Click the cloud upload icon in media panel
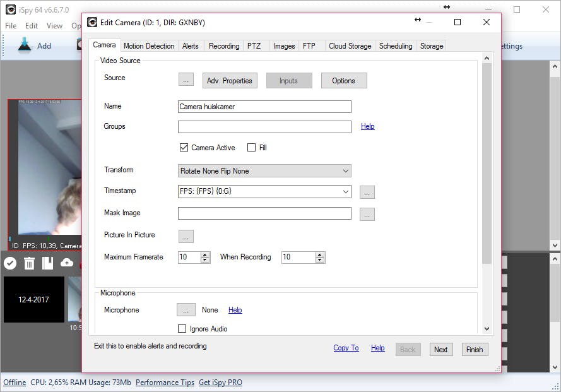 click(x=66, y=263)
